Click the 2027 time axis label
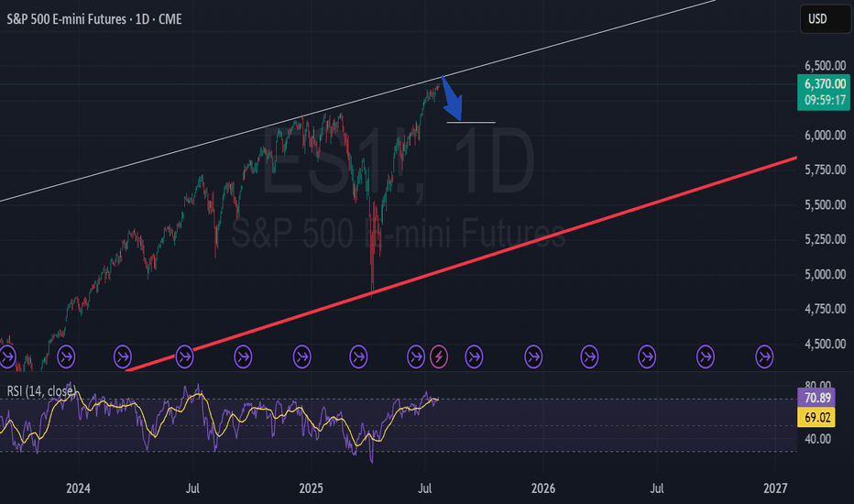854x504 pixels. (775, 488)
